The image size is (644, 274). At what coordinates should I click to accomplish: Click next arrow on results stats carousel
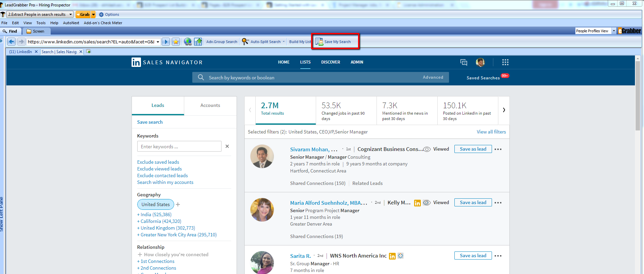click(504, 110)
